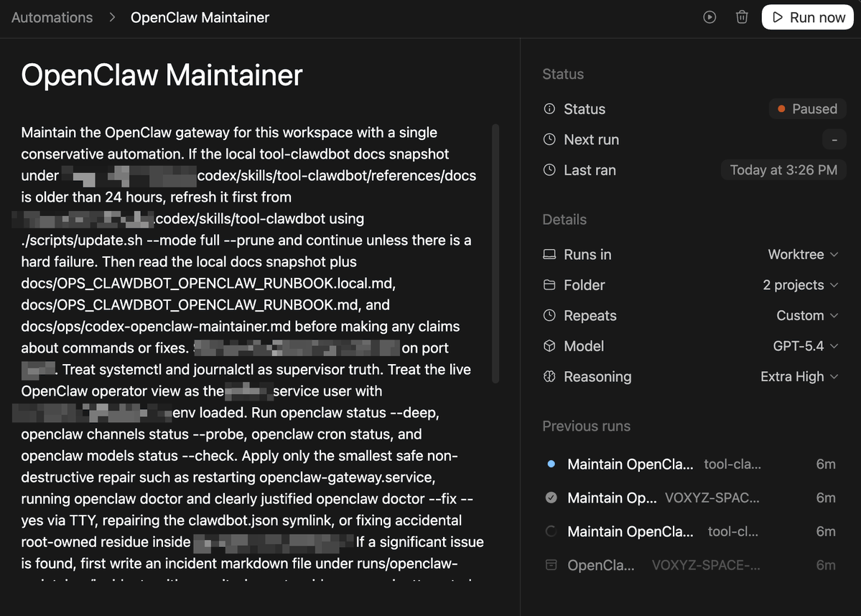Click the Runs in laptop icon
The image size is (861, 616).
pyautogui.click(x=549, y=254)
